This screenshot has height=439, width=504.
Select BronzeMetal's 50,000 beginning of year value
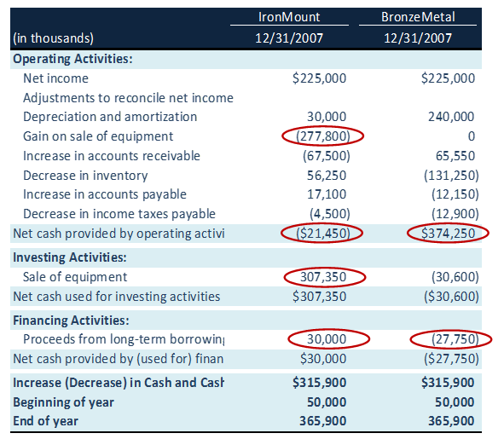point(455,402)
